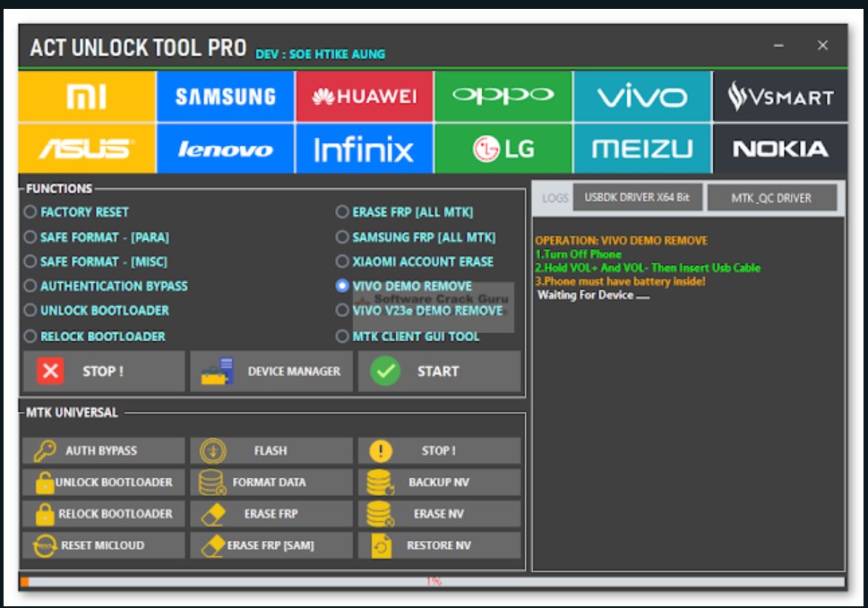The width and height of the screenshot is (868, 608).
Task: Click the open padlock Unlock Bootloader icon
Action: 44,483
